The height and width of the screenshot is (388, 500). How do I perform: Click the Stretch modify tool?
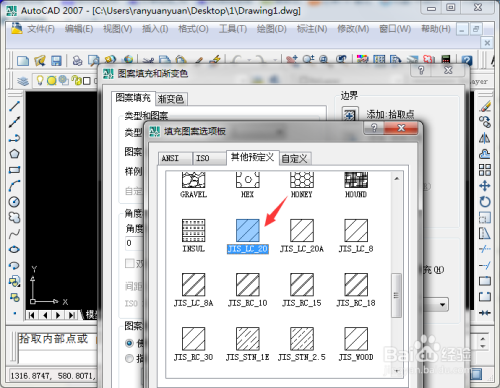(485, 234)
